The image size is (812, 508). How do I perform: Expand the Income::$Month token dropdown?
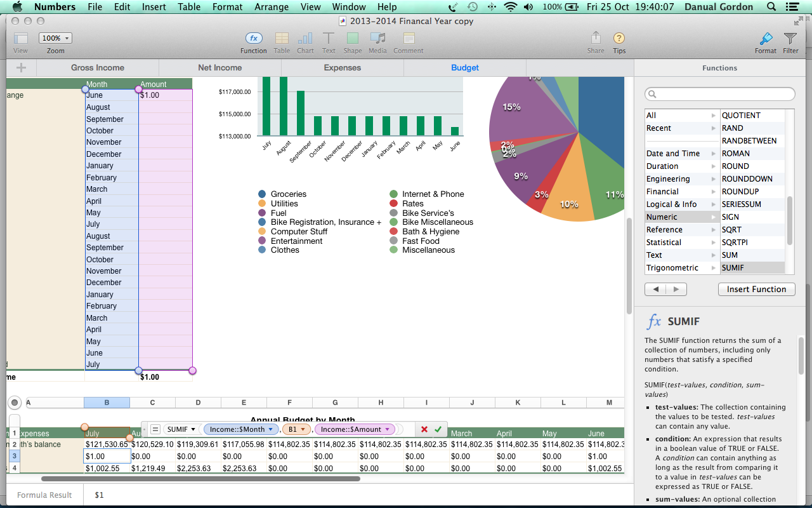[270, 430]
